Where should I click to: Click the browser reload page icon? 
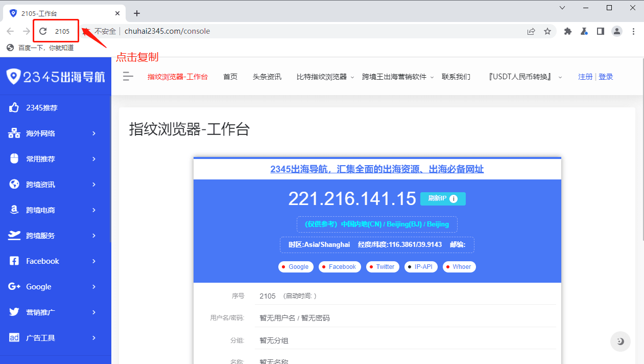[43, 31]
